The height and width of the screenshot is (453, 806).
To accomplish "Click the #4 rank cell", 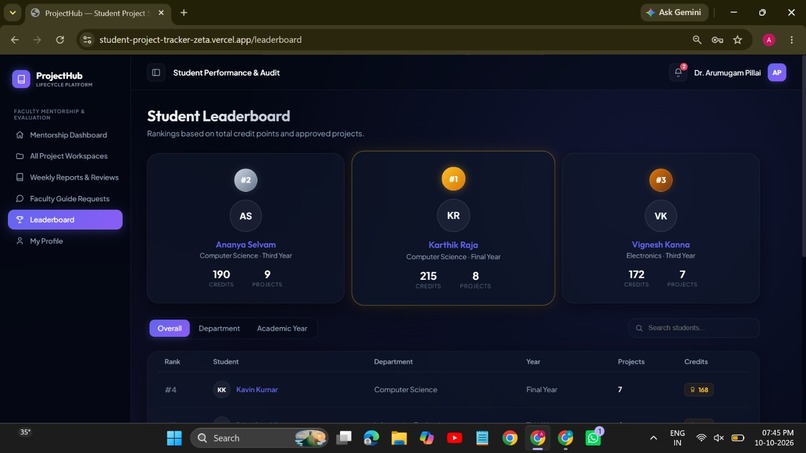I will (x=171, y=390).
